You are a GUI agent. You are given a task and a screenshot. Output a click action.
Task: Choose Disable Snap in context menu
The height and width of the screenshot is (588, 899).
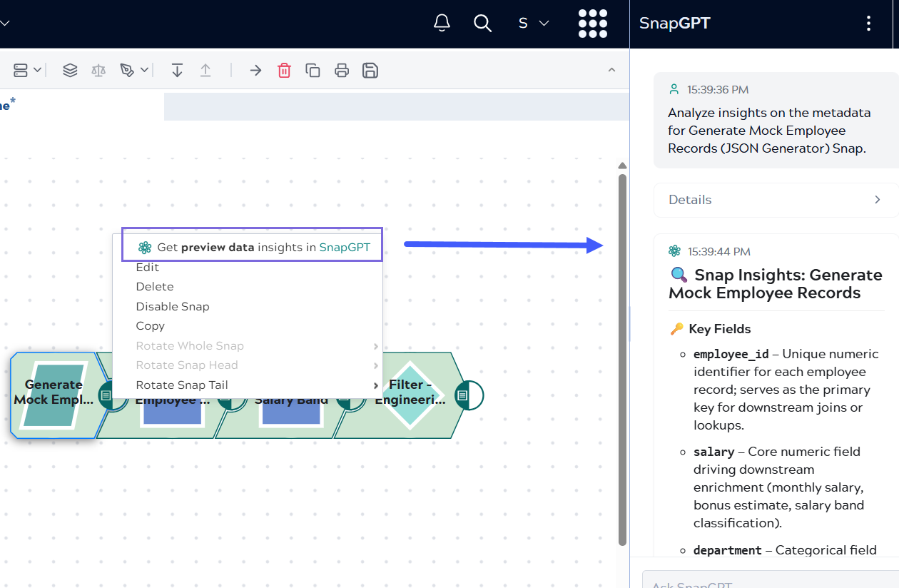click(173, 306)
